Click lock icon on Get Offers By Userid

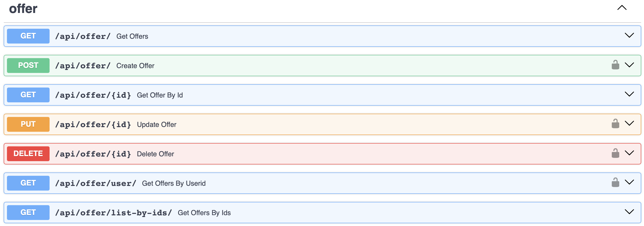click(615, 182)
